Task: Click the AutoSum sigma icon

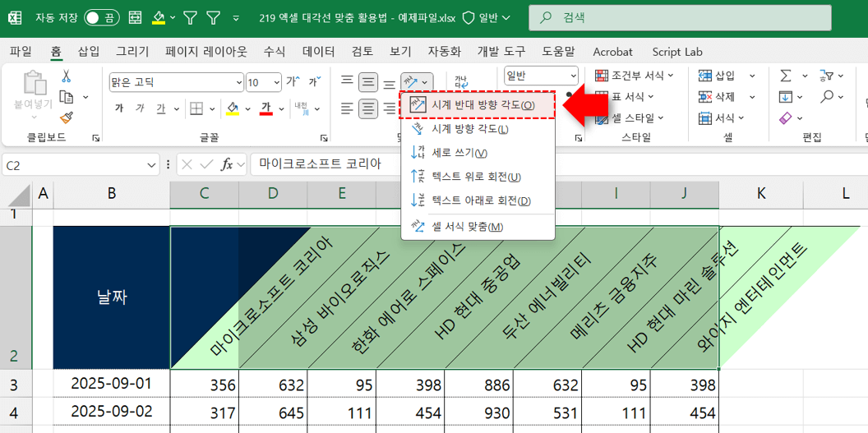Action: point(786,76)
